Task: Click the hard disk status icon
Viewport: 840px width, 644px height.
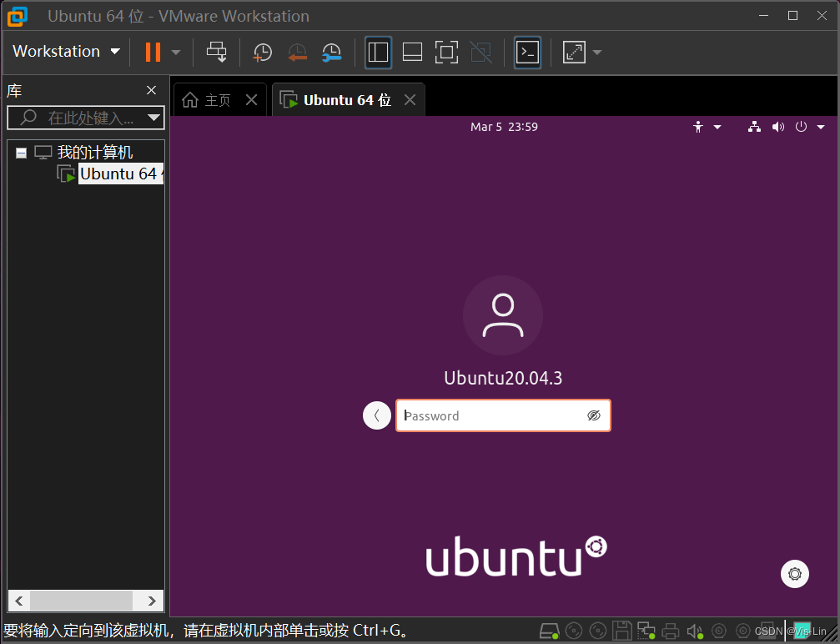Action: (x=549, y=631)
